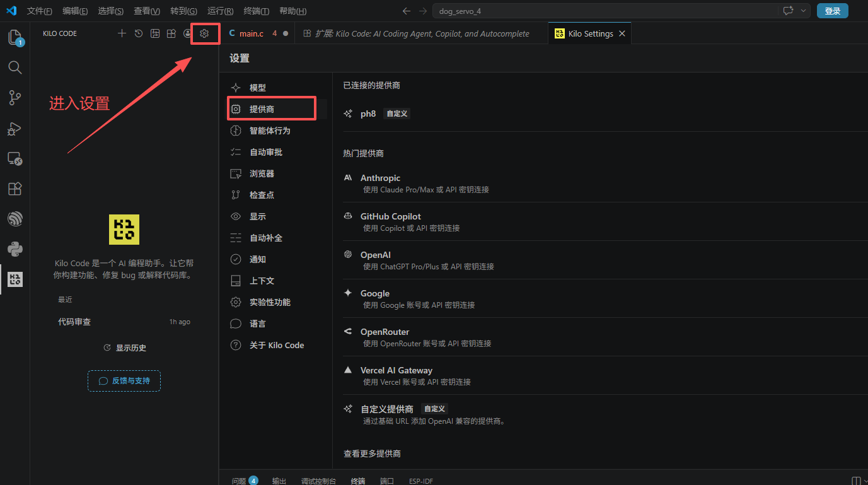Select 通知 in settings sidebar
868x485 pixels.
tap(277, 259)
